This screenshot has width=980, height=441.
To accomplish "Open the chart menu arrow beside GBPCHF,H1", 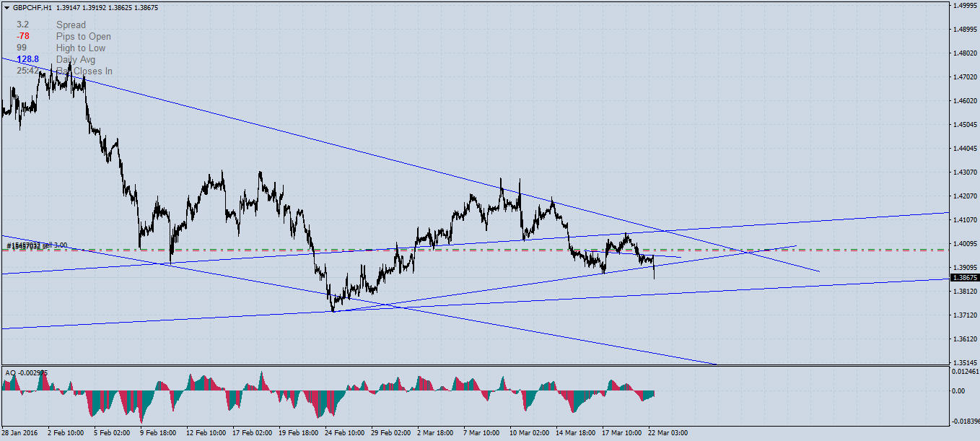I will coord(6,8).
